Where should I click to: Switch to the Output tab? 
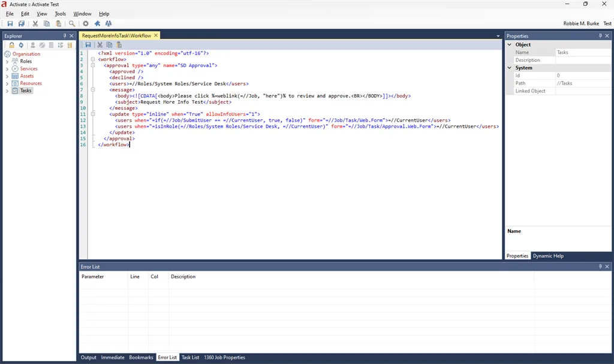click(x=89, y=357)
